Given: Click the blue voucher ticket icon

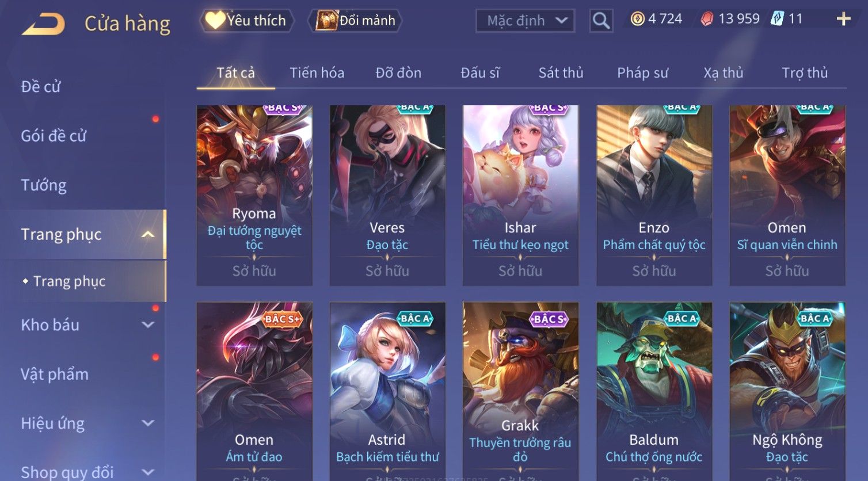Looking at the screenshot, I should pos(777,19).
